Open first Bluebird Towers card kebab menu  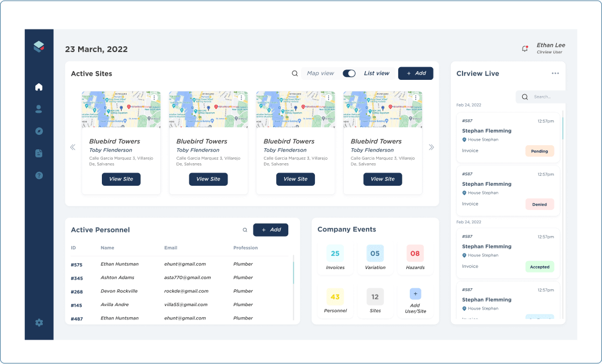tap(154, 98)
